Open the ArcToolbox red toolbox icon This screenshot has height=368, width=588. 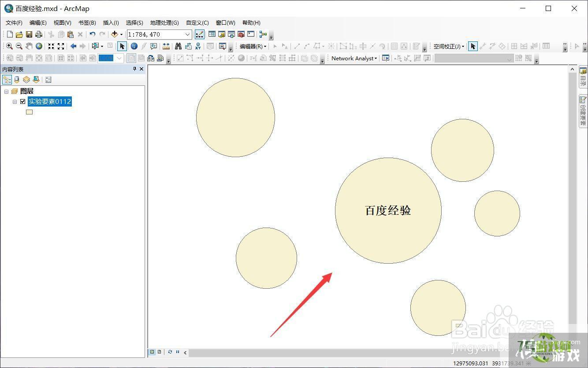coord(241,34)
